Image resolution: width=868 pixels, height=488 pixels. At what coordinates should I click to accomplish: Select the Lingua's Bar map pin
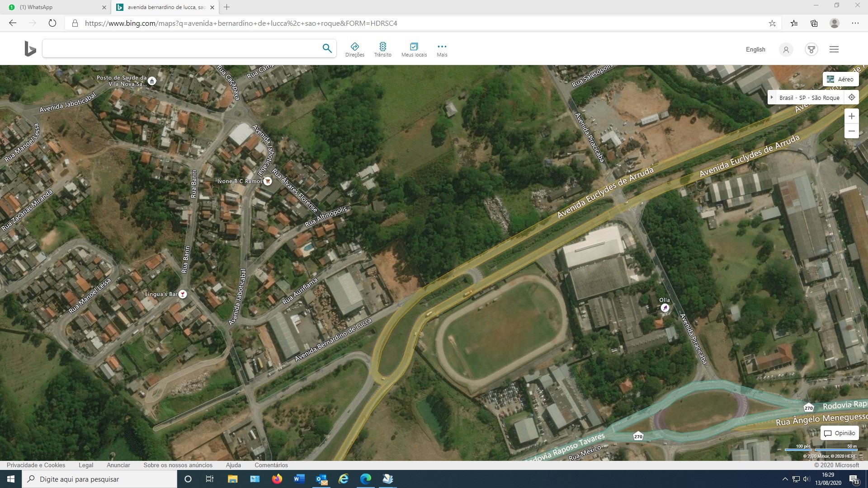pyautogui.click(x=183, y=294)
